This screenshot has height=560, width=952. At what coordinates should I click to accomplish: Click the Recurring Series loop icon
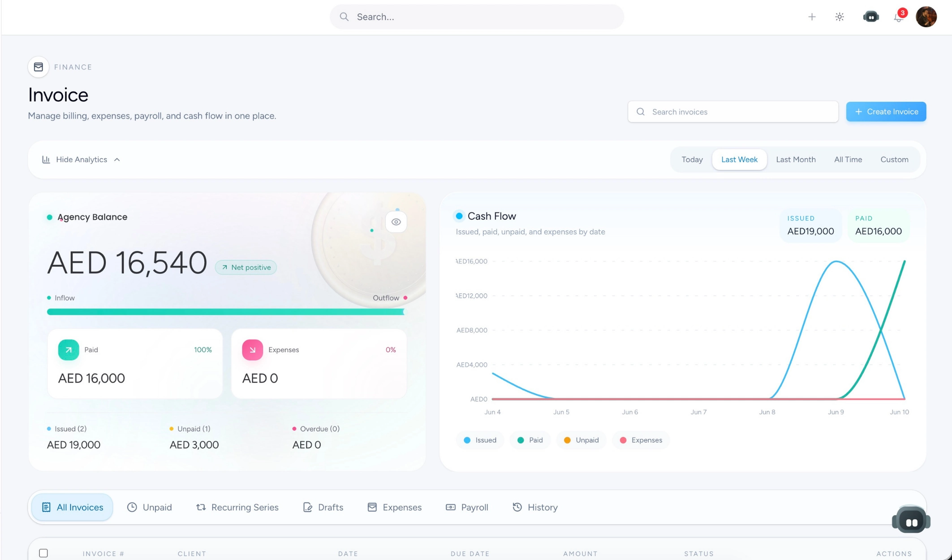pyautogui.click(x=201, y=507)
